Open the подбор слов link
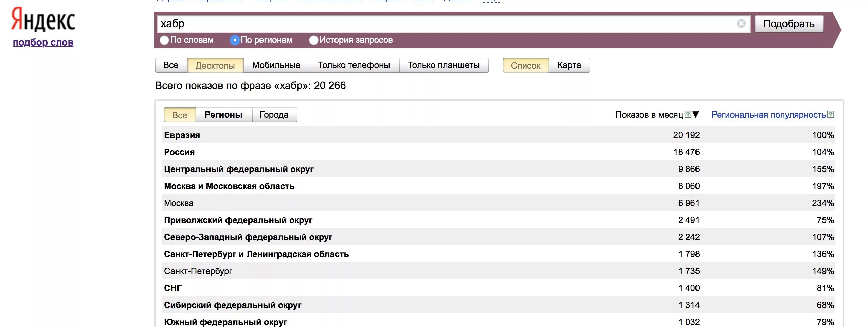The image size is (868, 327). pyautogui.click(x=43, y=42)
